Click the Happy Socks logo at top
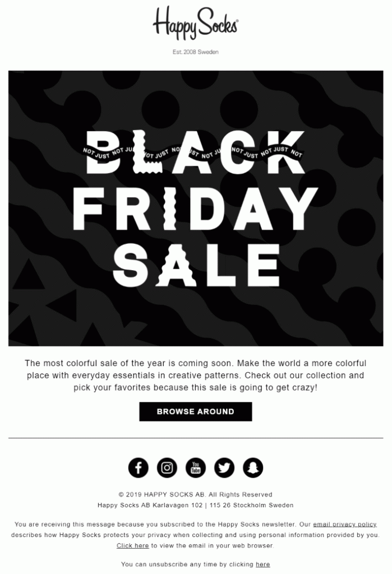The image size is (392, 574). tap(196, 26)
